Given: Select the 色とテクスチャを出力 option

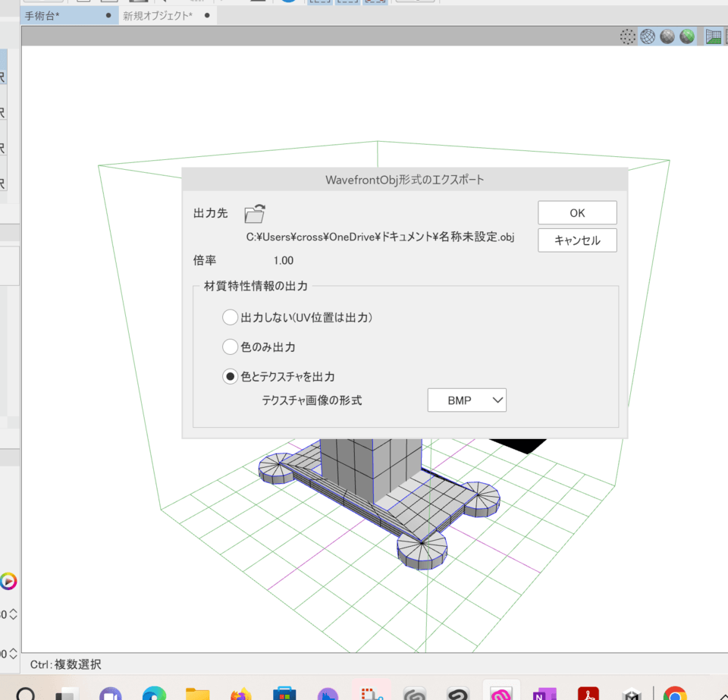Looking at the screenshot, I should (230, 376).
